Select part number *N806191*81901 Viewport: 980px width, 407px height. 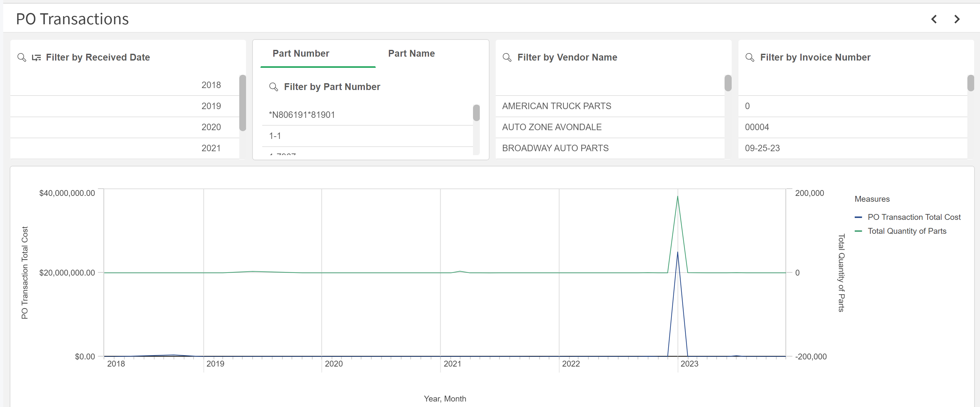tap(302, 115)
